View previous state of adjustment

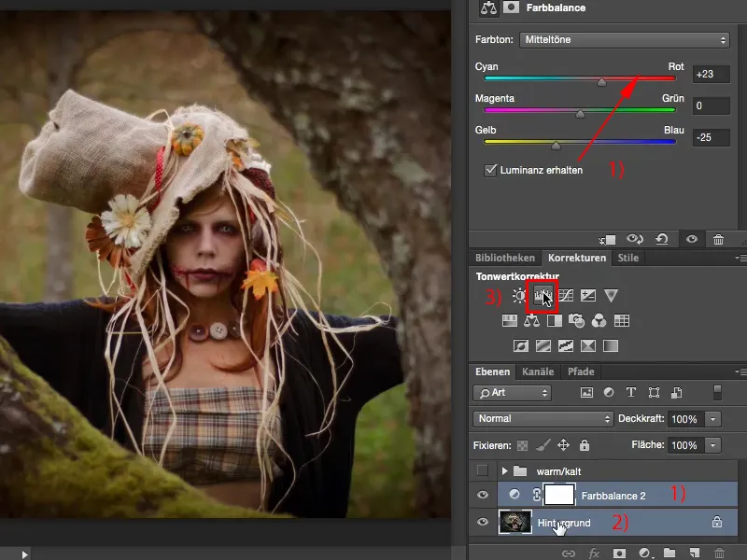[x=635, y=239]
